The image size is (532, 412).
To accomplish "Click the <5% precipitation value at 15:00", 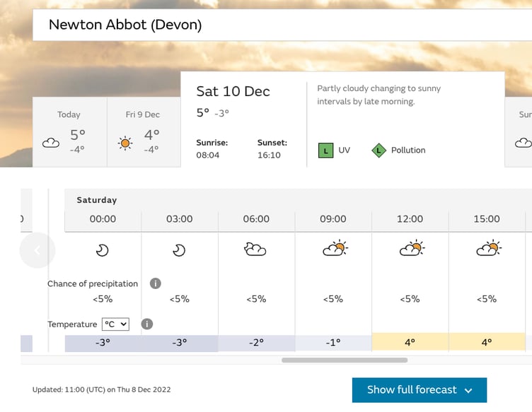I will click(487, 299).
